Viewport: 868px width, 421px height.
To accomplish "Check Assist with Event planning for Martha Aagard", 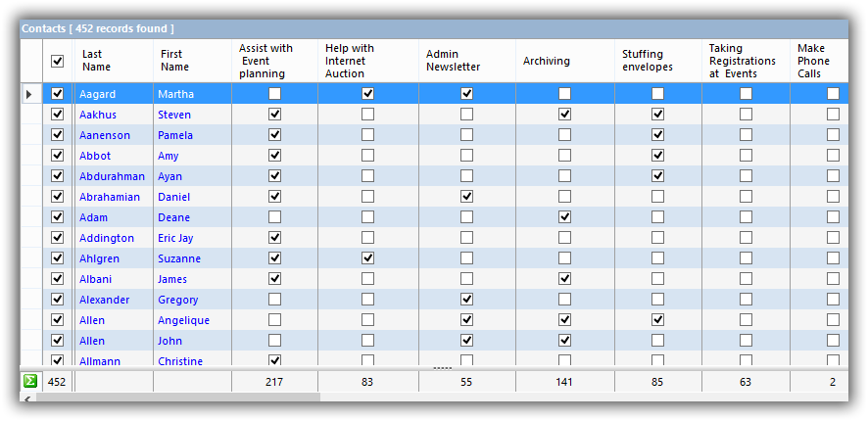I will tap(274, 94).
